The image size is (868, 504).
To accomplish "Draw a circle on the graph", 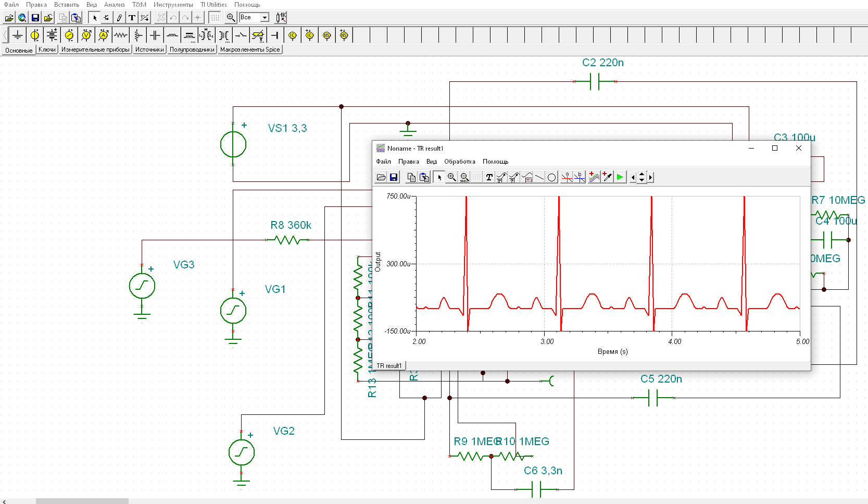I will (x=552, y=177).
